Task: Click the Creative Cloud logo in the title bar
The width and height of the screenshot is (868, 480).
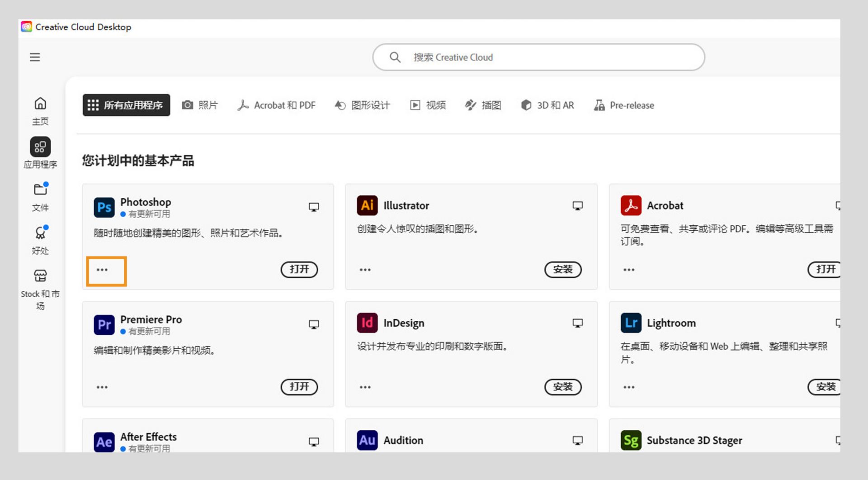Action: pos(27,27)
